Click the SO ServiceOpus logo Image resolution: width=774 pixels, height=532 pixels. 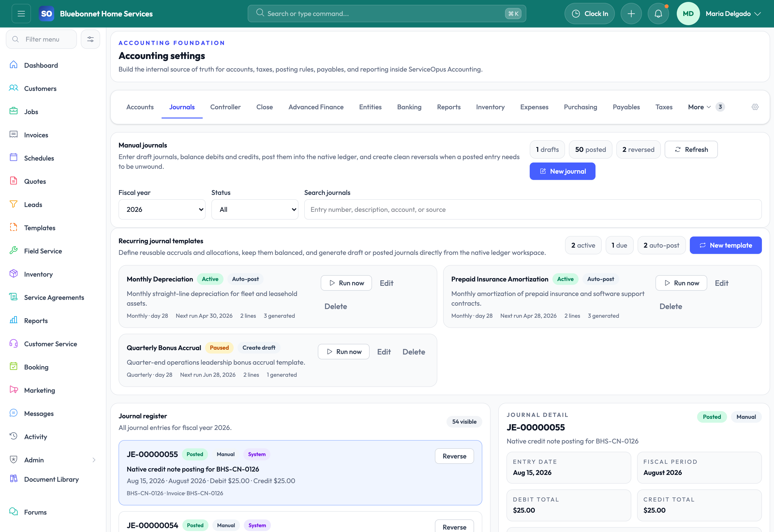tap(46, 14)
